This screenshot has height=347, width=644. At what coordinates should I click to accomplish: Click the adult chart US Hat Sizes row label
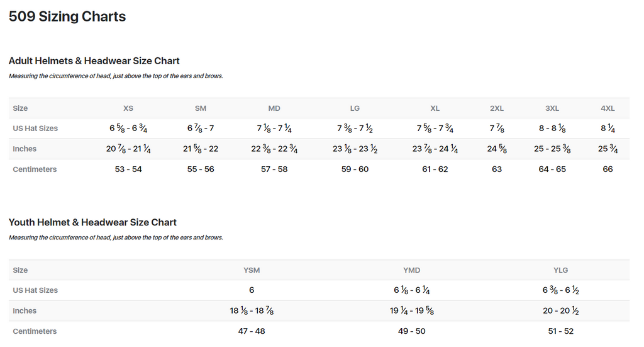click(x=35, y=128)
